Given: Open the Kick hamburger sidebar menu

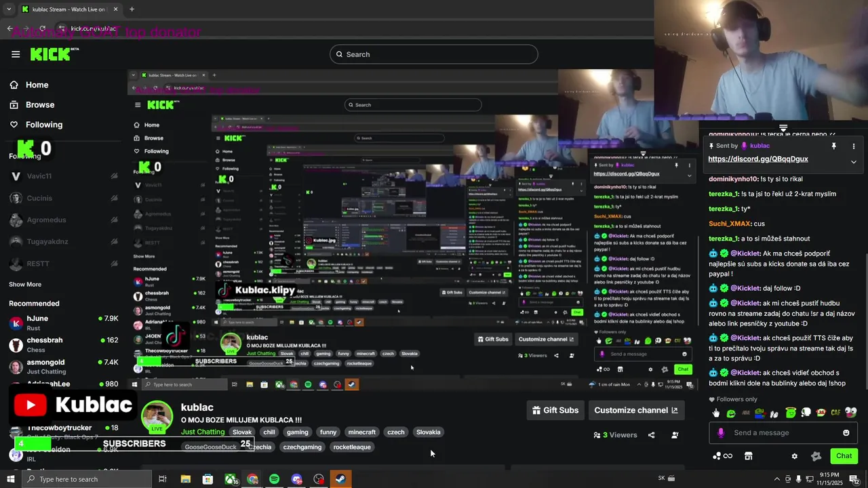Looking at the screenshot, I should (16, 54).
